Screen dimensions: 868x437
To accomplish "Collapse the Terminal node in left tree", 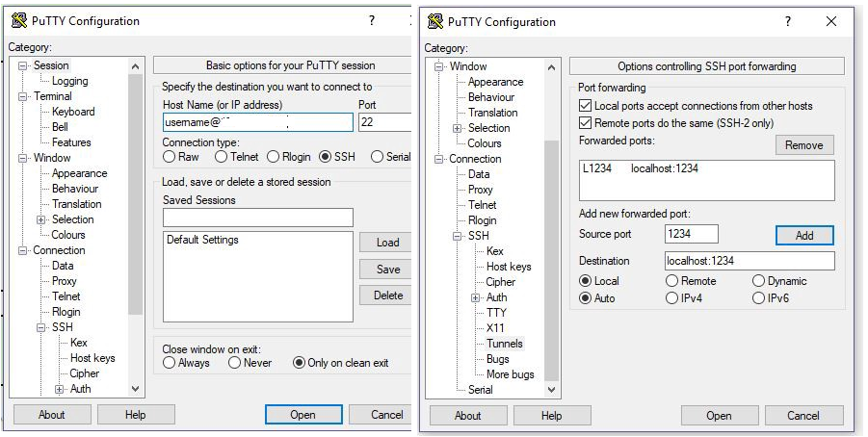I will (23, 97).
